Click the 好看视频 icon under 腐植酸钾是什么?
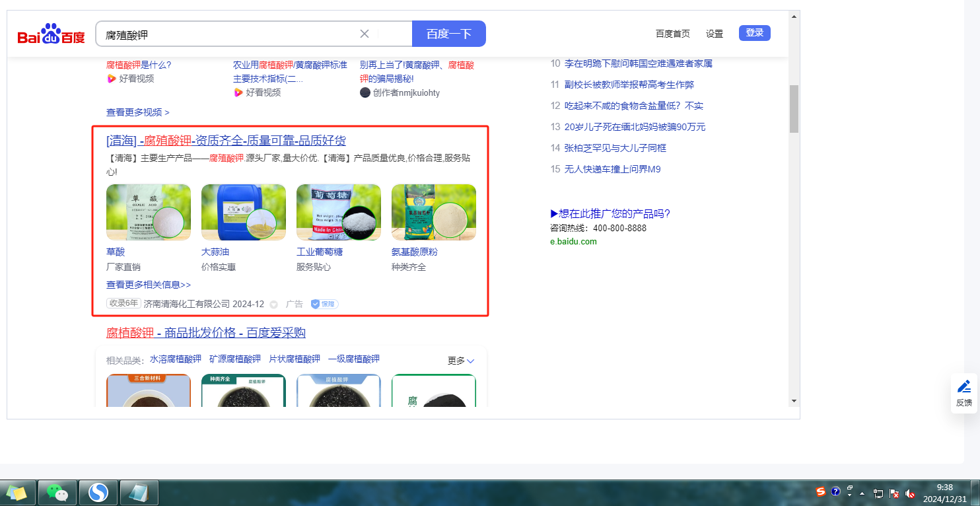Screen dimensions: 980x506 pyautogui.click(x=111, y=79)
